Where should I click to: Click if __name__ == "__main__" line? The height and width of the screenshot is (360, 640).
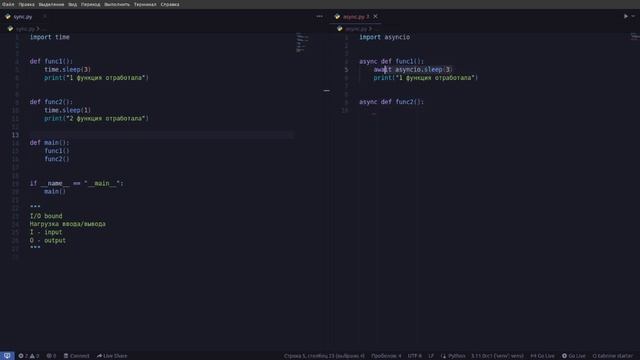click(x=76, y=184)
